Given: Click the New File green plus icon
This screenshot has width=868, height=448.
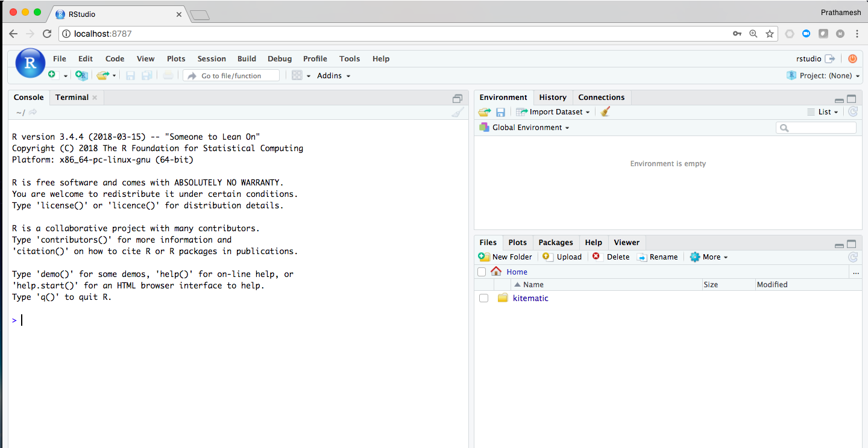Looking at the screenshot, I should point(52,75).
